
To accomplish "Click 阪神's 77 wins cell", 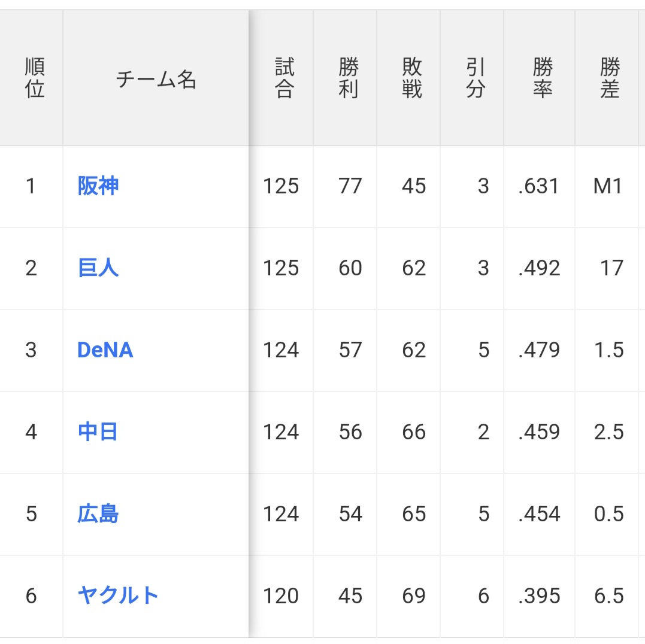I will pos(350,186).
